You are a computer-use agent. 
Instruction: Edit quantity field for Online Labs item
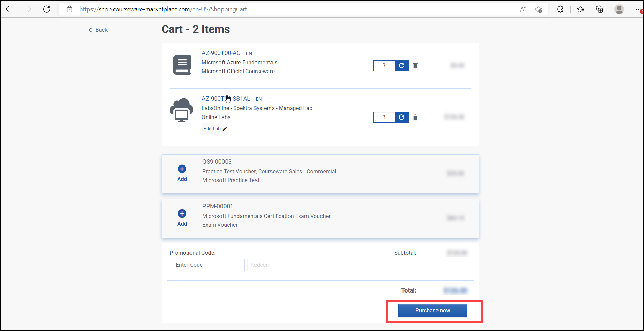click(x=384, y=117)
